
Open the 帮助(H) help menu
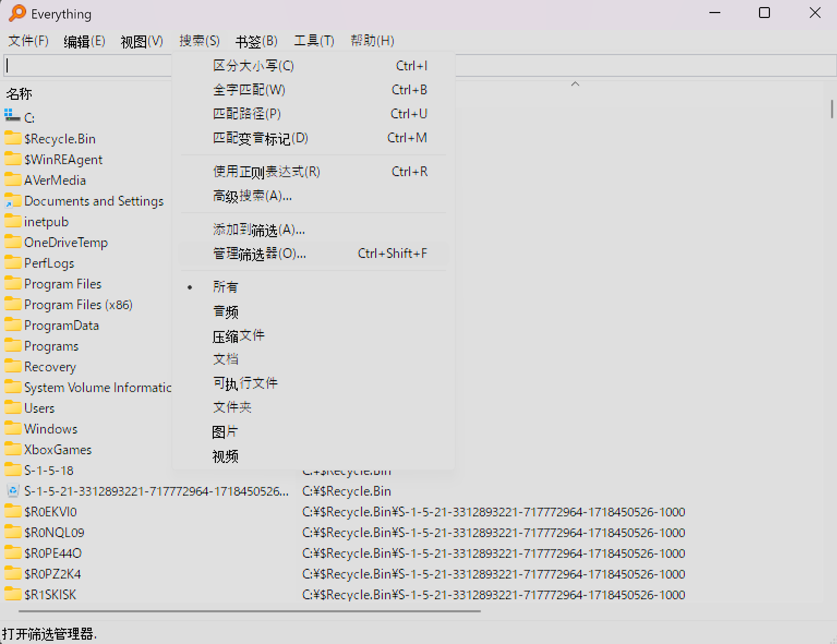372,41
